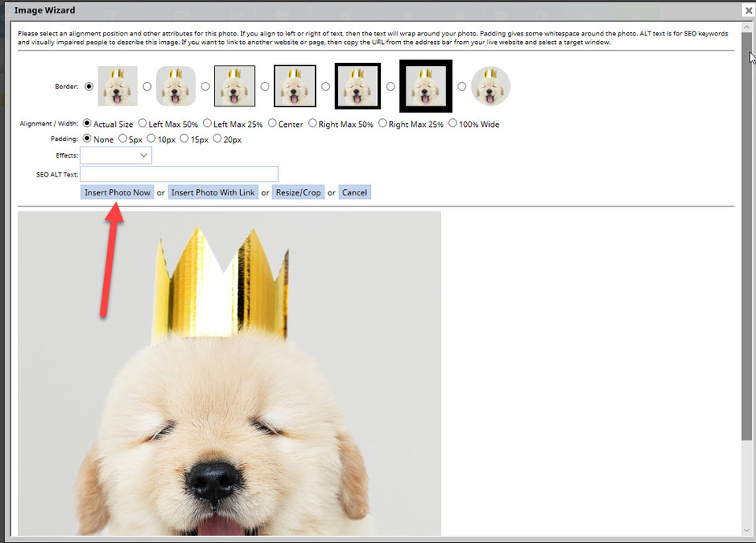Click Insert Photo With Link button
The width and height of the screenshot is (756, 543).
point(213,192)
